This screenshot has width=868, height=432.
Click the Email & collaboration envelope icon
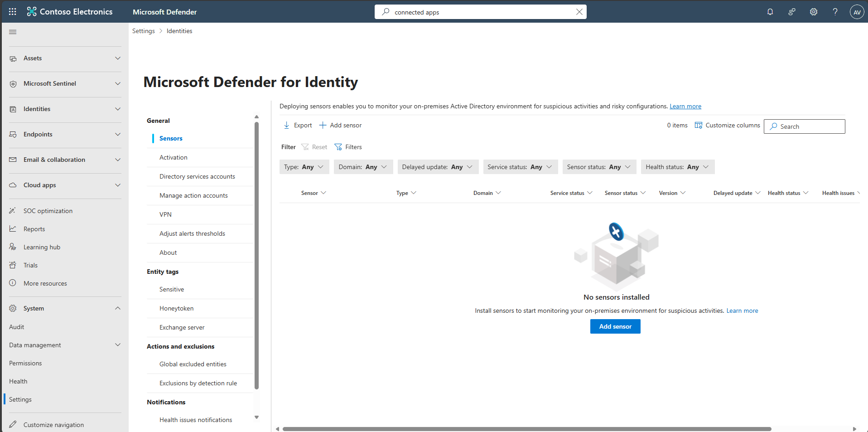tap(13, 160)
